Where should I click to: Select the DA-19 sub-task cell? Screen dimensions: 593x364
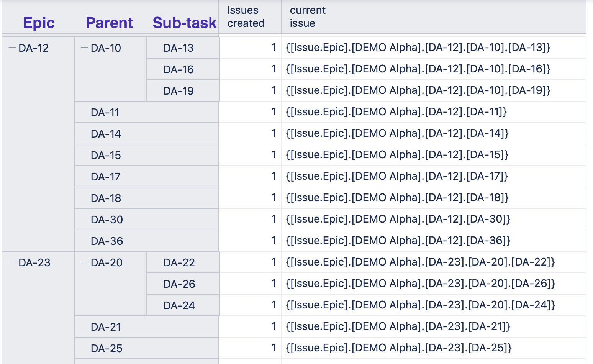point(183,91)
